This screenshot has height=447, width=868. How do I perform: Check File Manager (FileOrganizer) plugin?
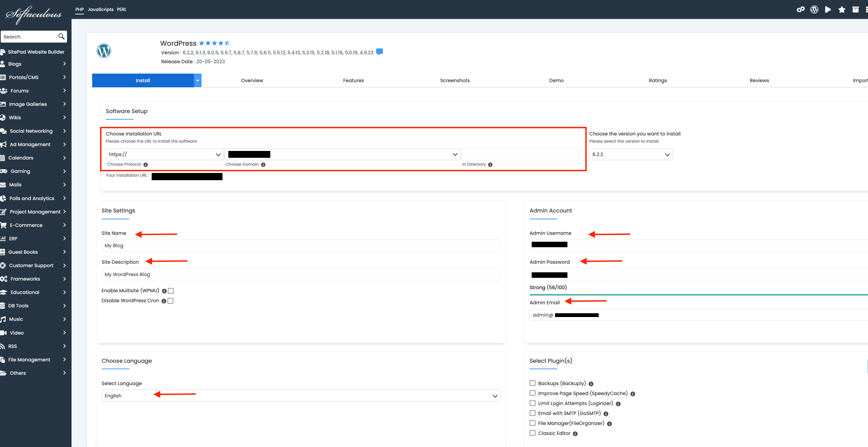pyautogui.click(x=533, y=423)
